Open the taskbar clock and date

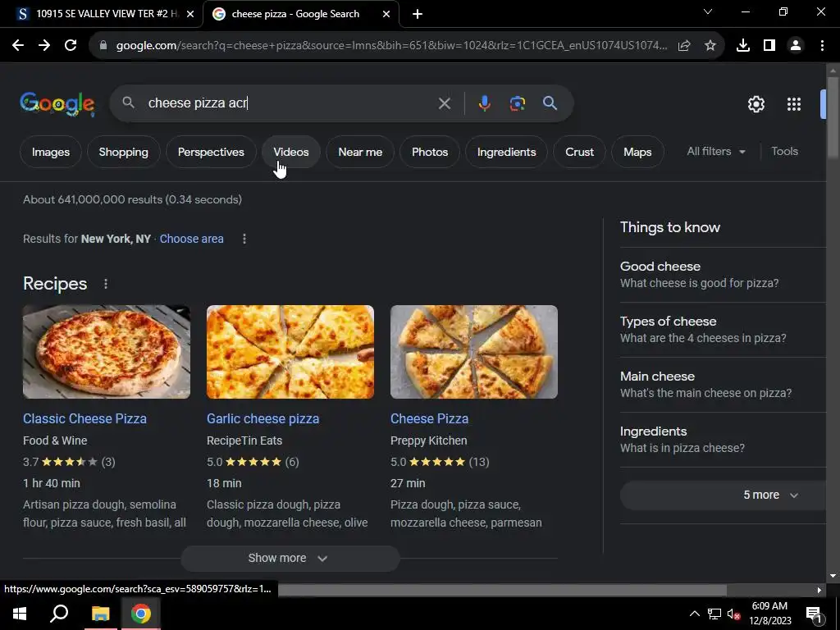pyautogui.click(x=769, y=614)
